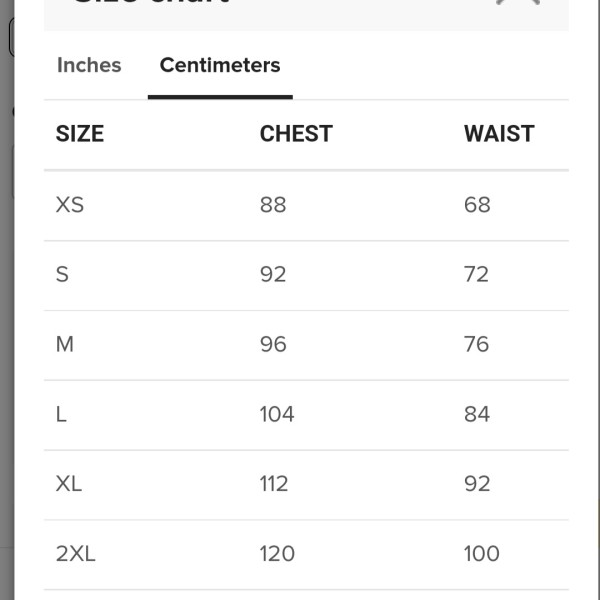Switch to the Inches tab
The image size is (600, 600).
click(x=89, y=65)
